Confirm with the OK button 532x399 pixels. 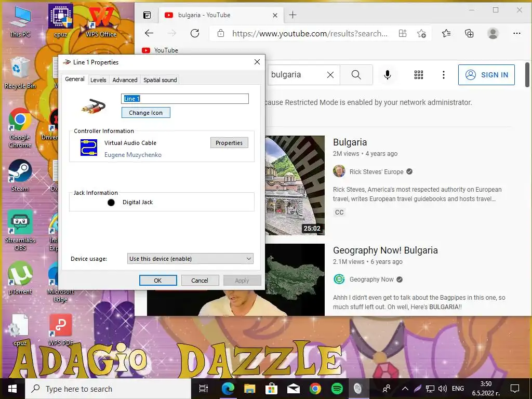click(158, 280)
